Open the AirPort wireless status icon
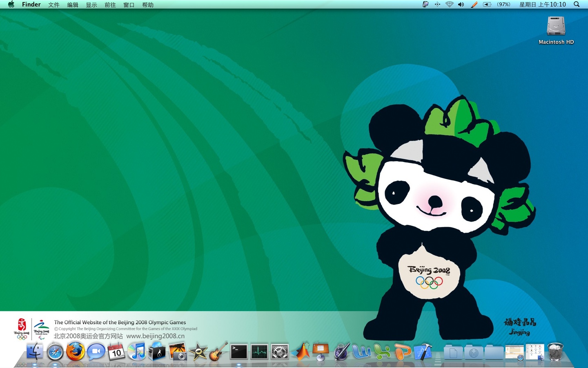The width and height of the screenshot is (588, 368). (450, 4)
